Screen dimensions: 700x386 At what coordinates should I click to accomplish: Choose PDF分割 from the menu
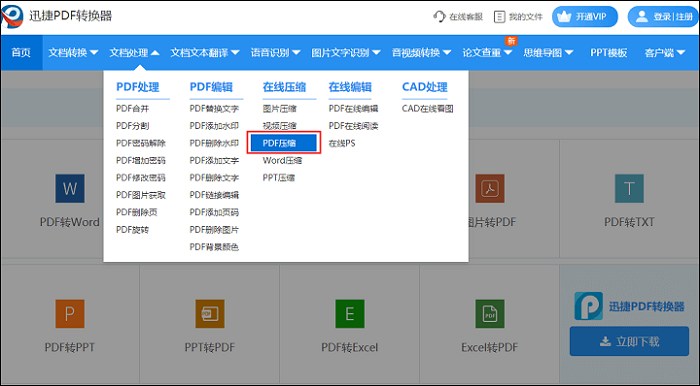pyautogui.click(x=133, y=126)
